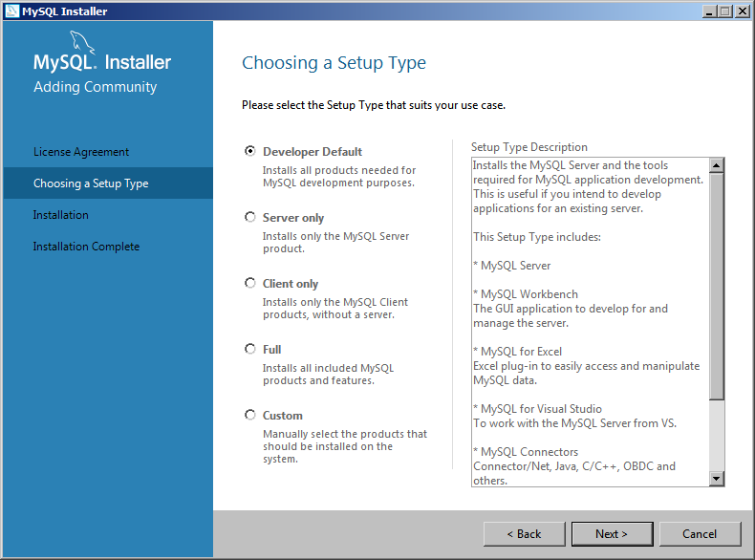Click 'Manually select the products' description text
This screenshot has width=755, height=560.
tap(345, 446)
